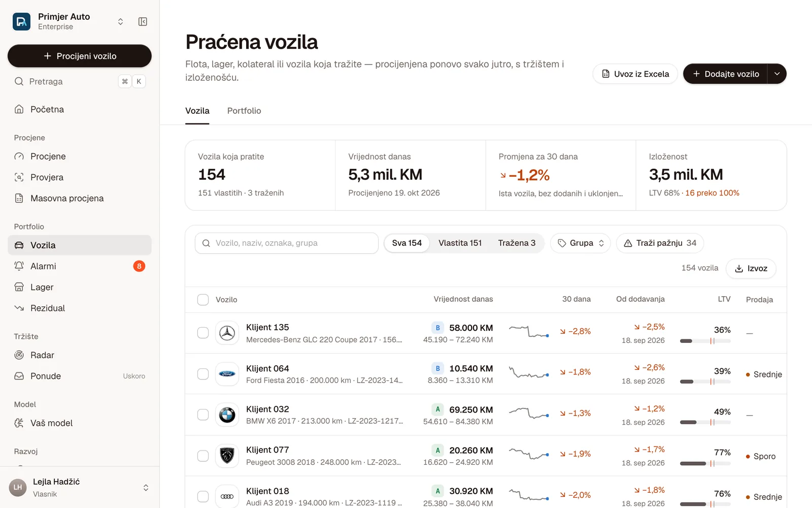Image resolution: width=812 pixels, height=508 pixels.
Task: Open Rezidual trend item
Action: click(x=80, y=308)
